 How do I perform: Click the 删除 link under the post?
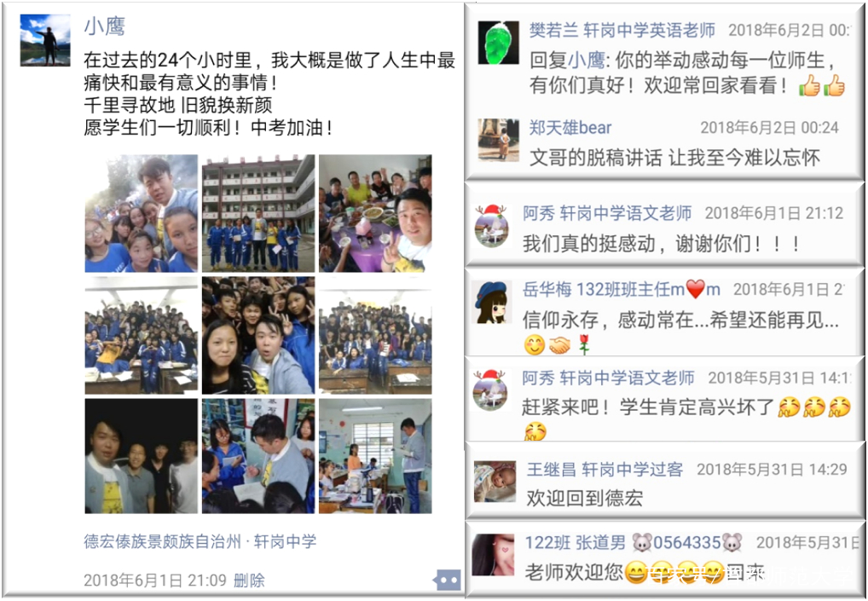pos(249,580)
